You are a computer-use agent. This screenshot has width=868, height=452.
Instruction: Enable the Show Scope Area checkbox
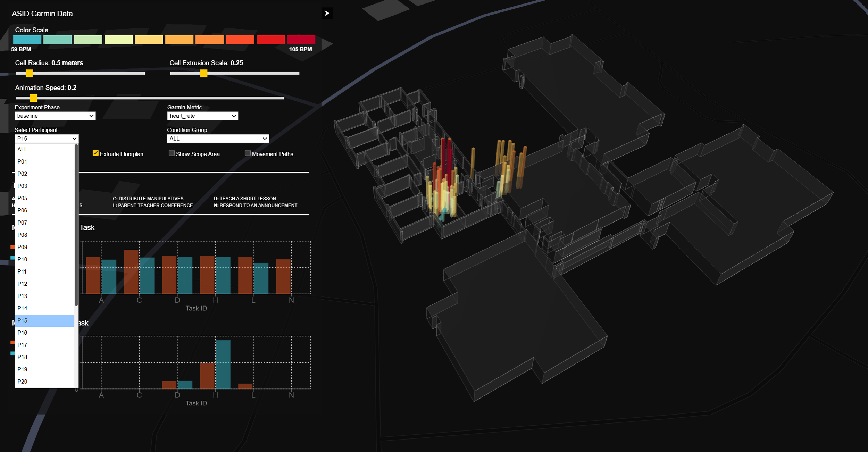[172, 153]
